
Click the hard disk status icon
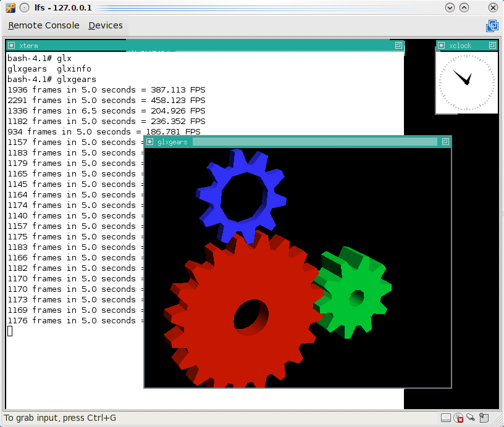[x=446, y=418]
